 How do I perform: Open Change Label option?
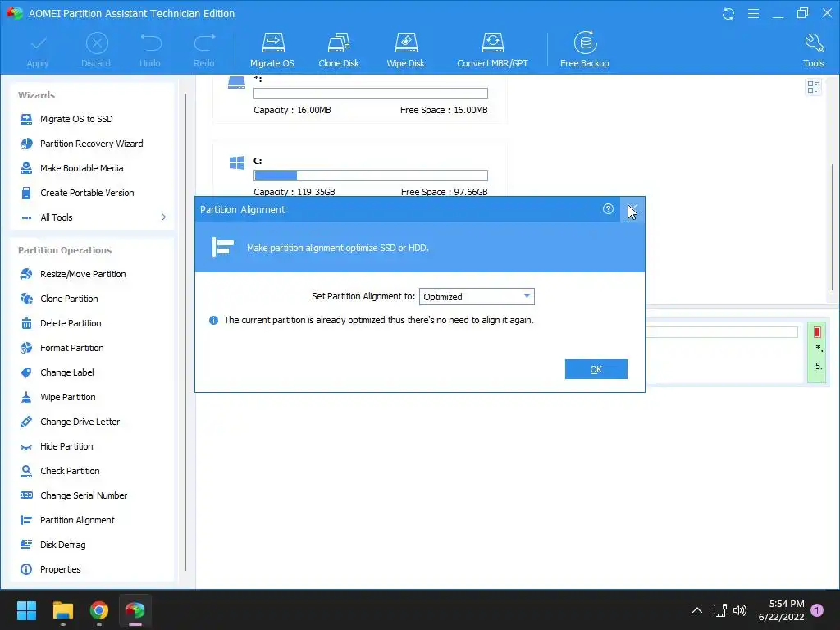click(67, 372)
